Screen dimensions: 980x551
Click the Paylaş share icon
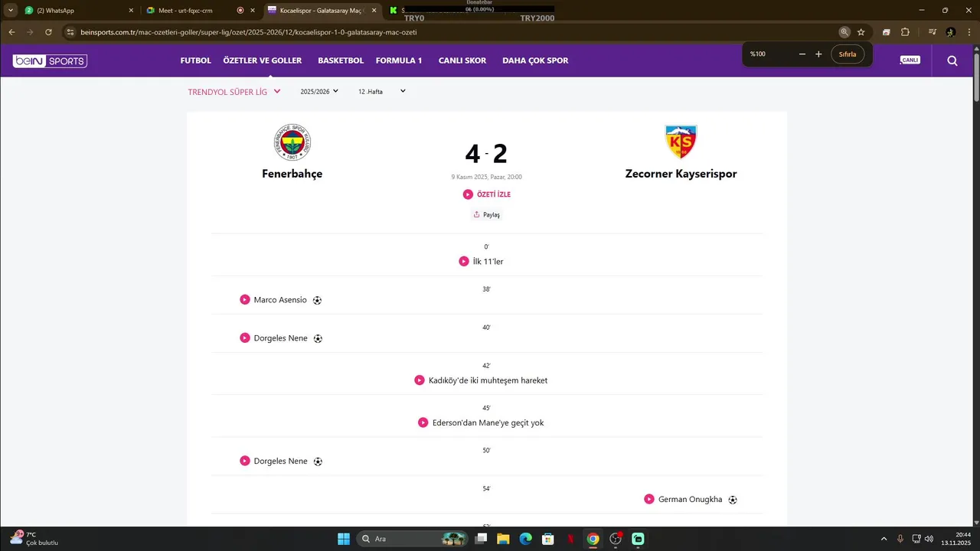pyautogui.click(x=476, y=215)
